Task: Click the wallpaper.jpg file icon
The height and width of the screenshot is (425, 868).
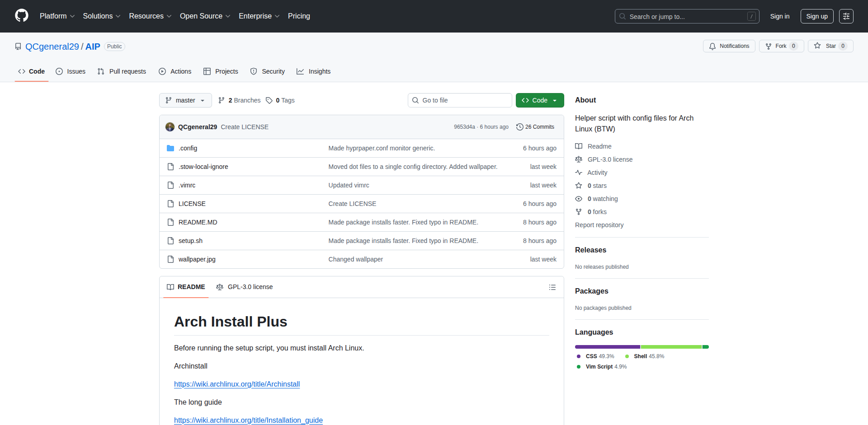Action: pyautogui.click(x=170, y=259)
